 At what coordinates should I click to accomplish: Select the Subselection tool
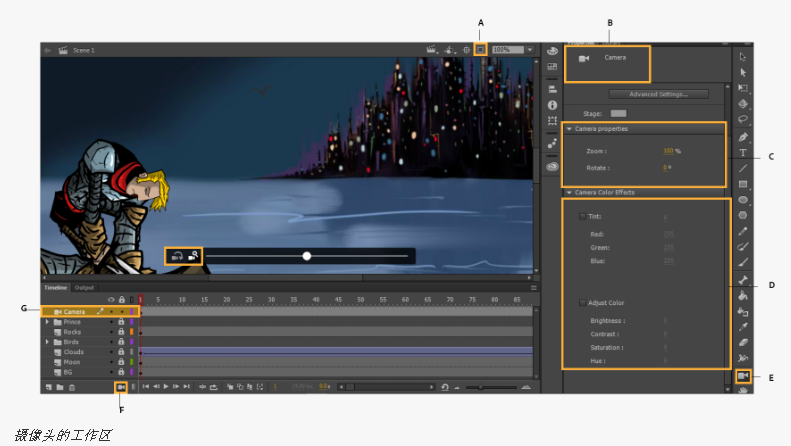click(743, 72)
